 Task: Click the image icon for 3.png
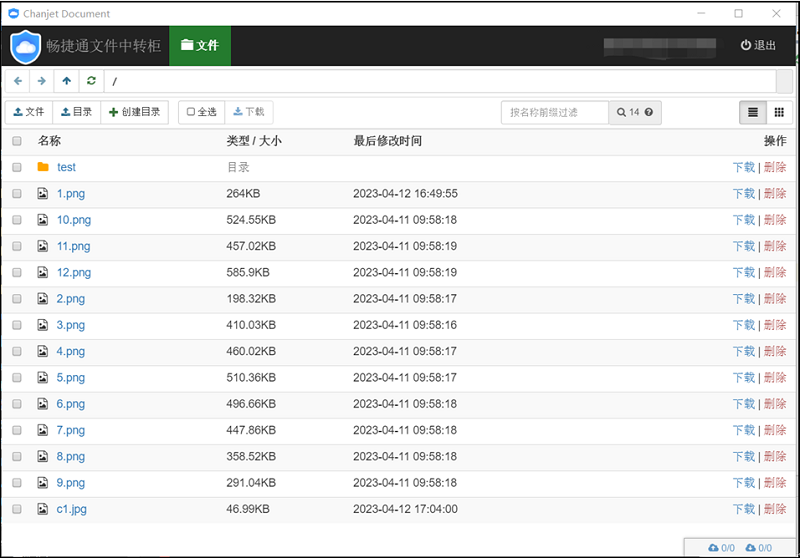(43, 325)
